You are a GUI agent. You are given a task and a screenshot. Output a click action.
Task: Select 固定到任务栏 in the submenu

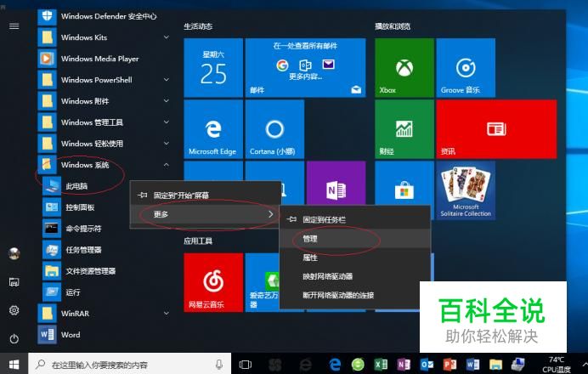[x=354, y=219]
